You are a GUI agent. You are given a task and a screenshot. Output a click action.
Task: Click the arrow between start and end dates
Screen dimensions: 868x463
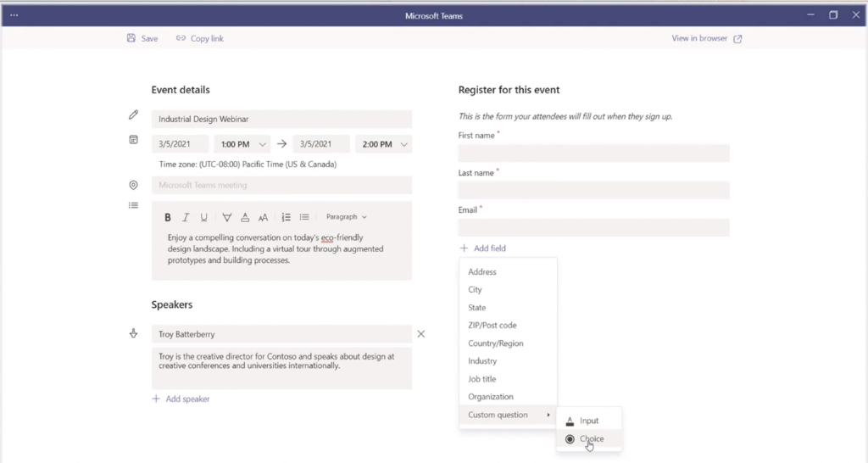click(x=281, y=144)
